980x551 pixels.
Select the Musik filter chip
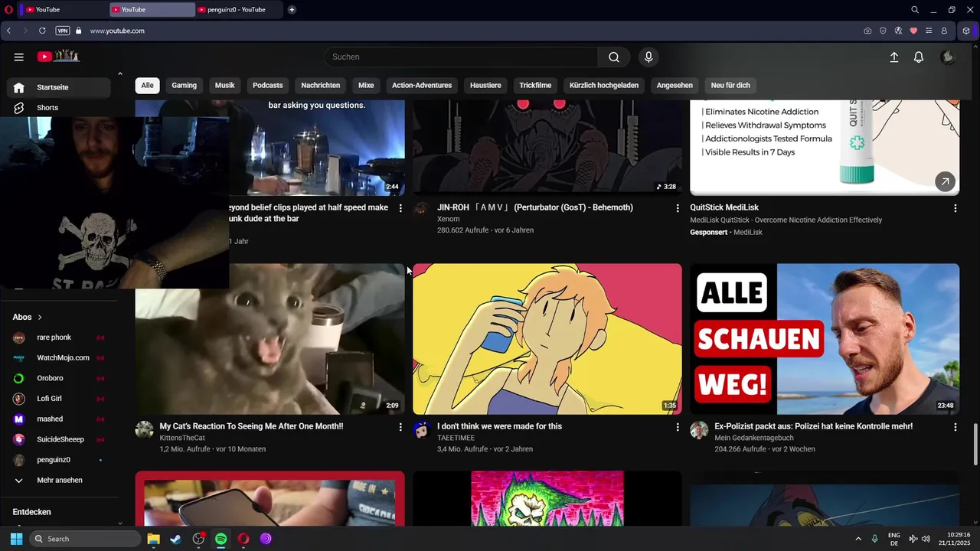pos(225,85)
